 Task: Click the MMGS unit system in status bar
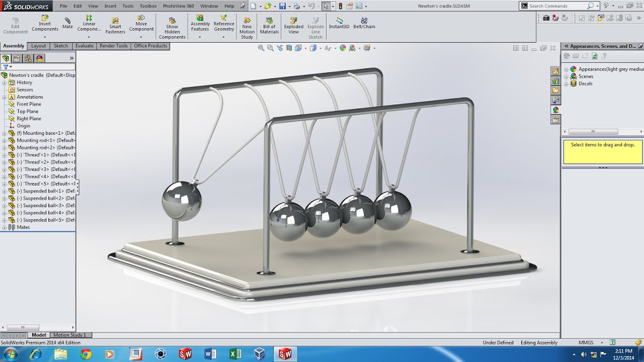coord(586,342)
